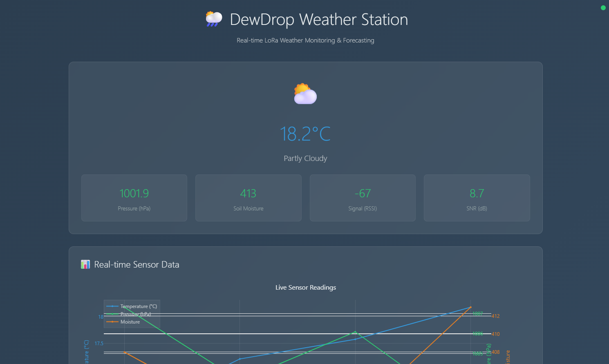This screenshot has width=609, height=364.
Task: Click the SNR (dB) label
Action: (477, 208)
